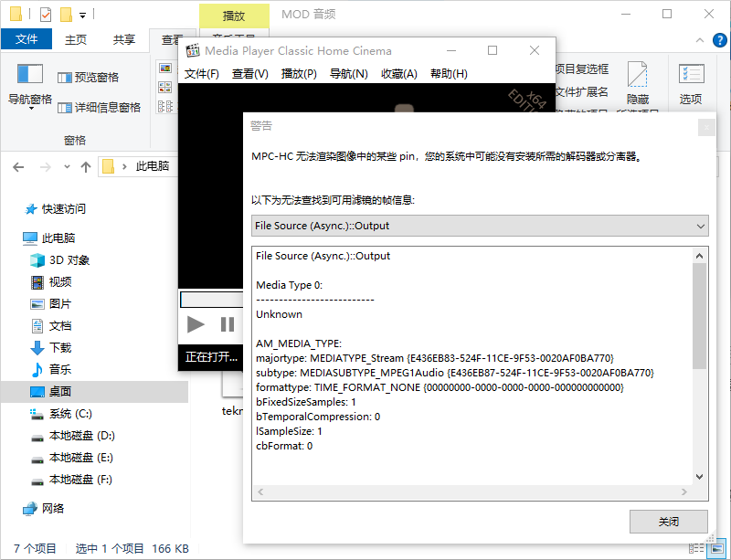Select 网络 in navigation pane
The image size is (731, 560).
(x=43, y=508)
